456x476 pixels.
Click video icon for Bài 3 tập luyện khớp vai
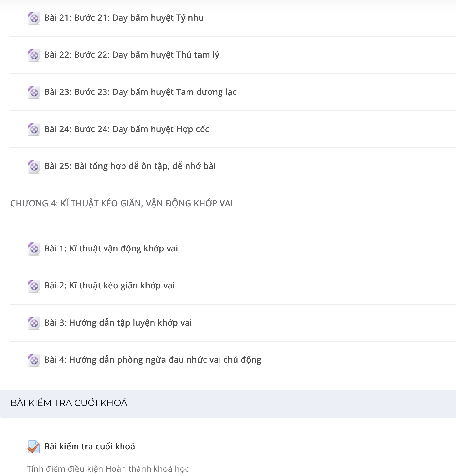(x=34, y=323)
